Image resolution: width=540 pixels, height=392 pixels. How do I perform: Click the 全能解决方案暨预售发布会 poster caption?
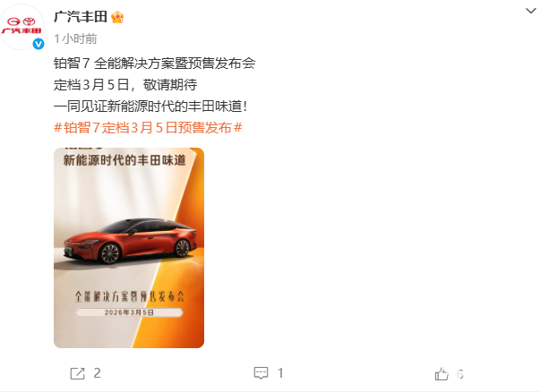point(130,296)
